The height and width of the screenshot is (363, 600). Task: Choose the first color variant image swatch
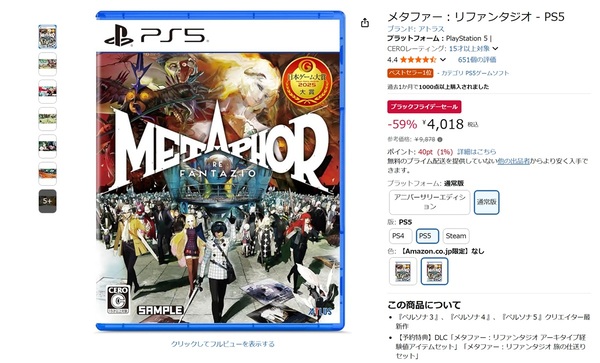click(x=403, y=271)
